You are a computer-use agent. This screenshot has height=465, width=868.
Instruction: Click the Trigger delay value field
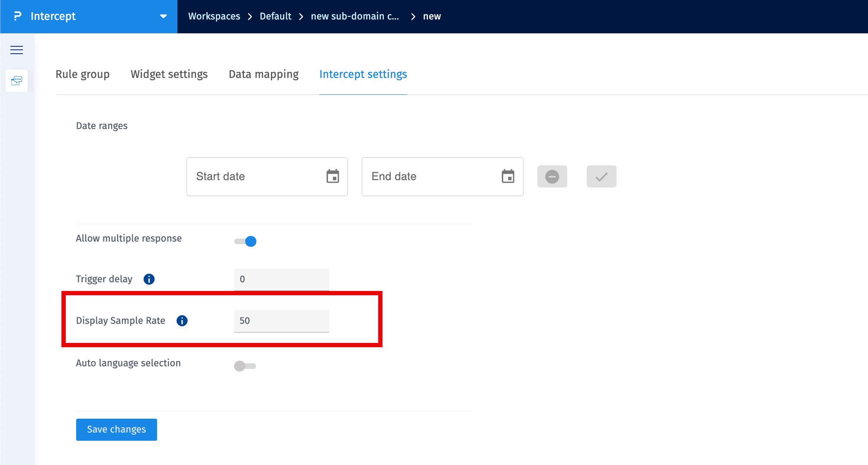(282, 279)
